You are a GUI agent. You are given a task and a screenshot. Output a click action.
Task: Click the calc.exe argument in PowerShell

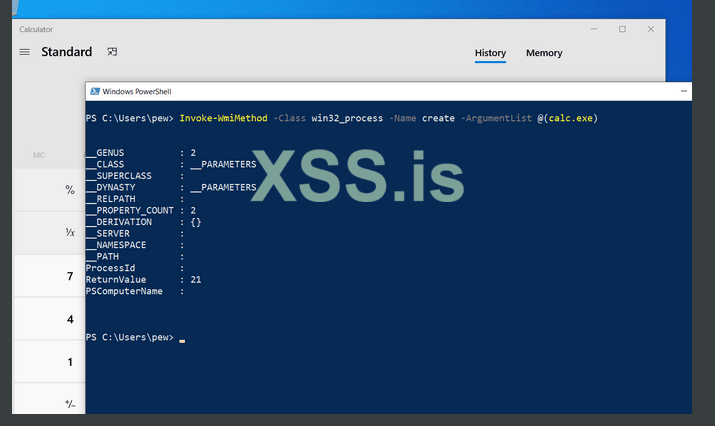pyautogui.click(x=570, y=118)
